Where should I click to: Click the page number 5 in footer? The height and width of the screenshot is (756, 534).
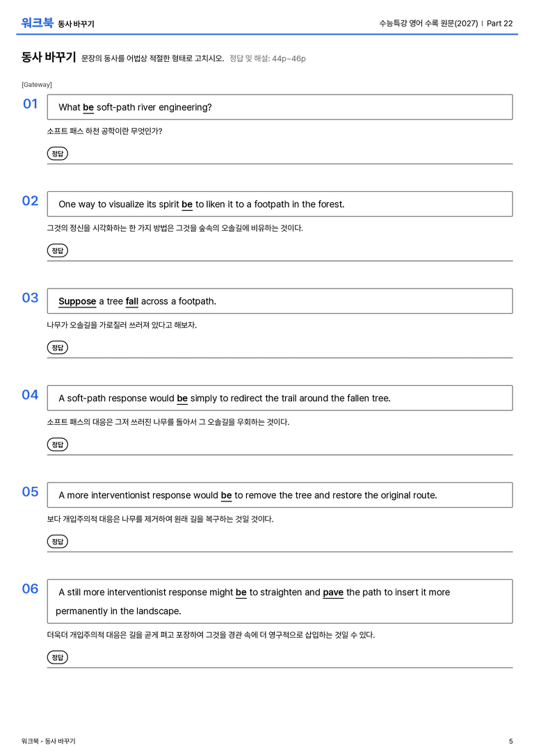(x=511, y=741)
